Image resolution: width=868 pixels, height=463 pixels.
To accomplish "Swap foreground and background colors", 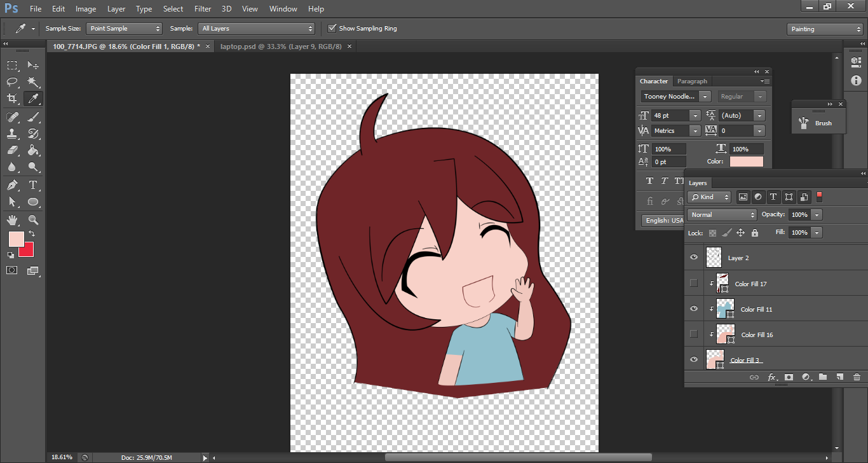I will (x=32, y=235).
